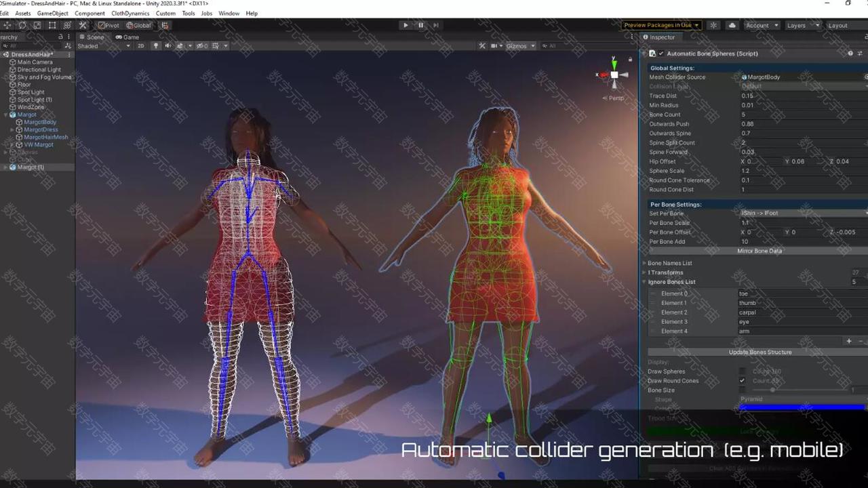
Task: Uncheck the Draw Round Cones checkbox
Action: click(743, 381)
